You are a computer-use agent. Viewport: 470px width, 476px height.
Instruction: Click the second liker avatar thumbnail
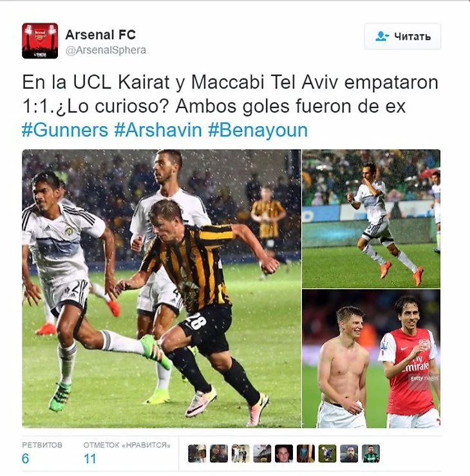(219, 453)
